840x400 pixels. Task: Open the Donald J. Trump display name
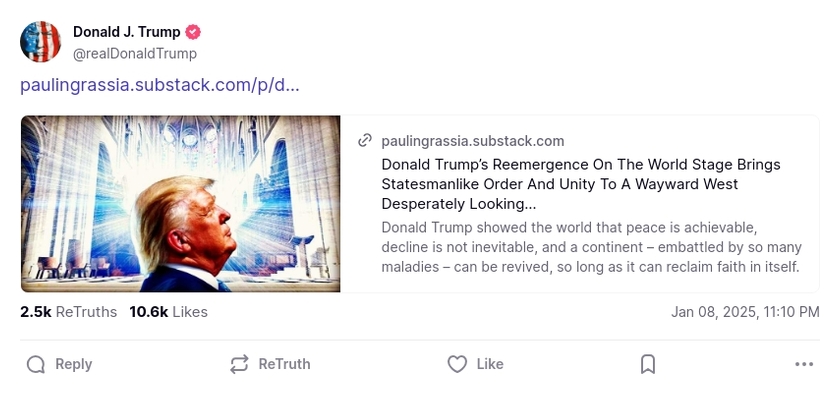pos(127,33)
